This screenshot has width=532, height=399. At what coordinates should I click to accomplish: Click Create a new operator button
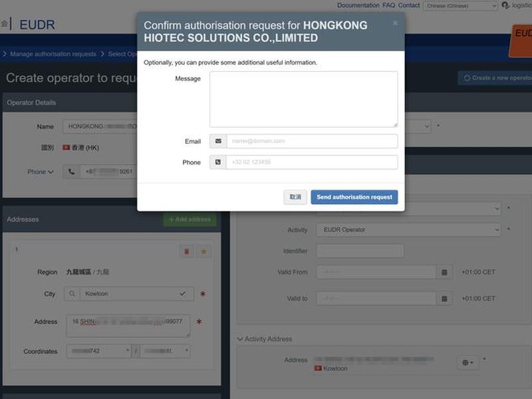click(x=495, y=78)
